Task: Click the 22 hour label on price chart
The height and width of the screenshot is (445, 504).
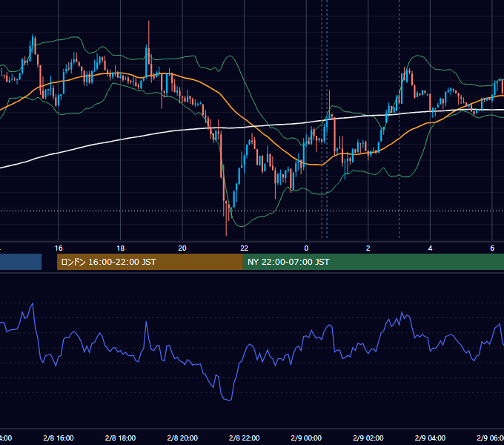Action: pos(245,248)
